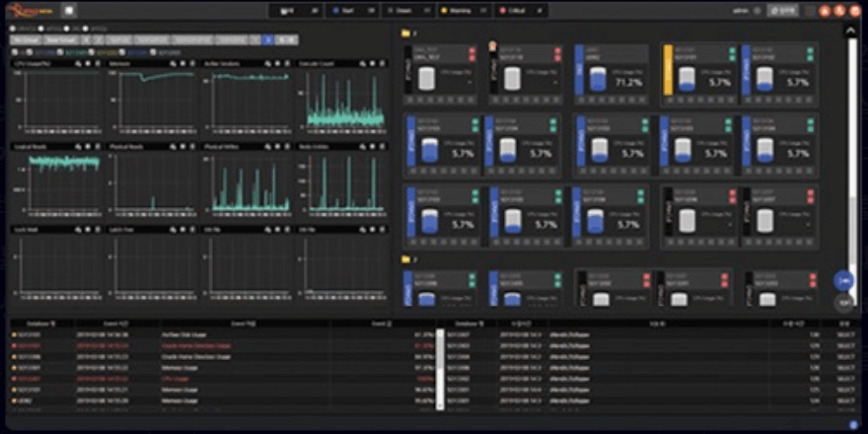Click the up chevron above the right scrollbar
This screenshot has width=868, height=434.
[851, 30]
